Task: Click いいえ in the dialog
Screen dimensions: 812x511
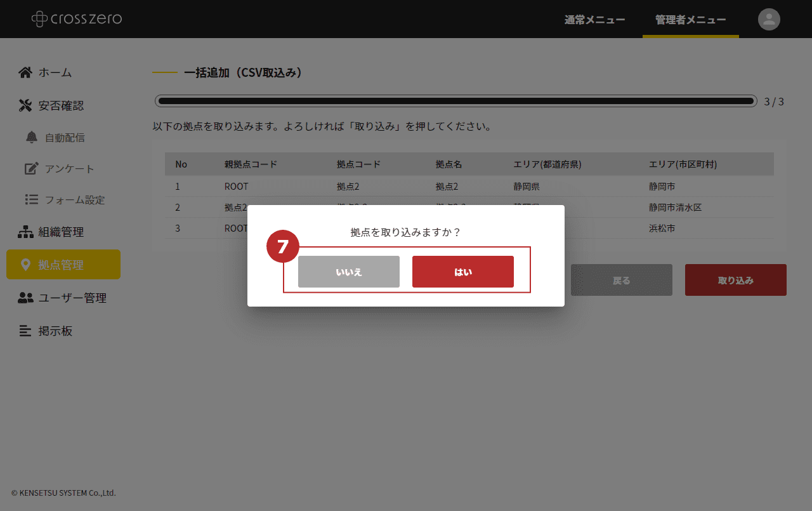Action: (349, 272)
